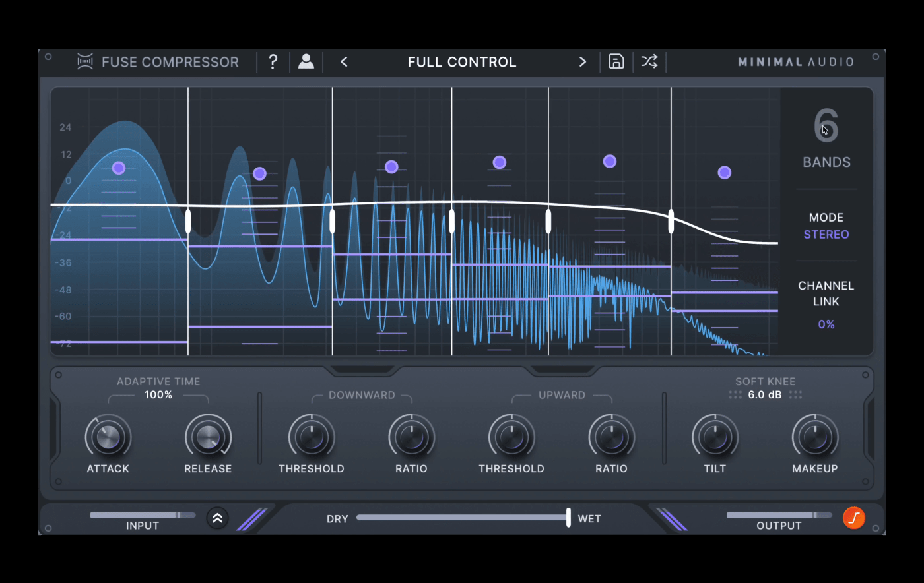The image size is (924, 583).
Task: Click the MODE label text
Action: [826, 218]
